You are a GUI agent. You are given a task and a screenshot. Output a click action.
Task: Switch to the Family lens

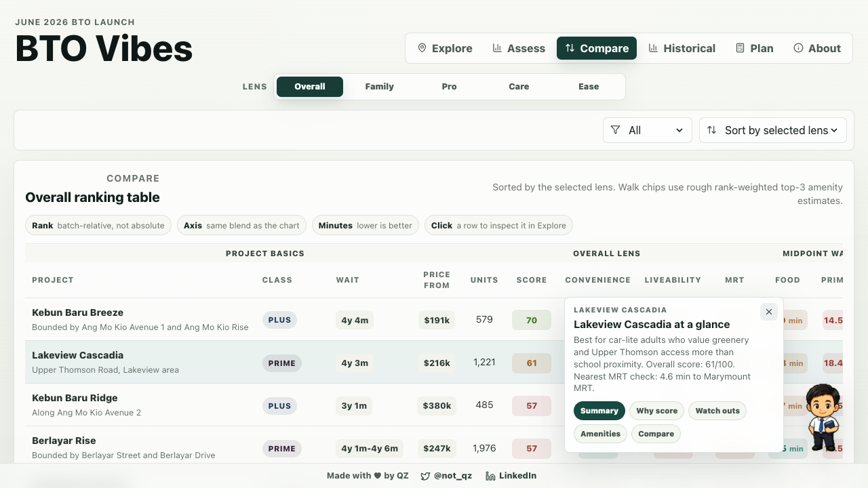380,87
